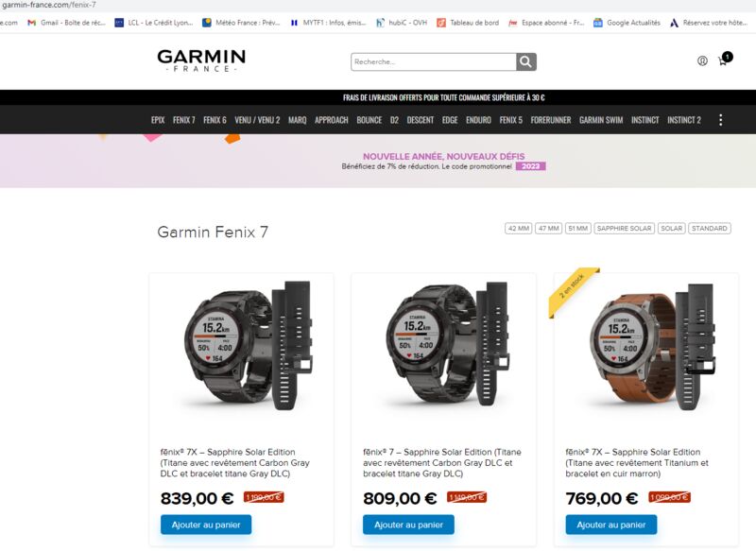The width and height of the screenshot is (756, 551).
Task: Click the Garmin France logo
Action: (201, 60)
